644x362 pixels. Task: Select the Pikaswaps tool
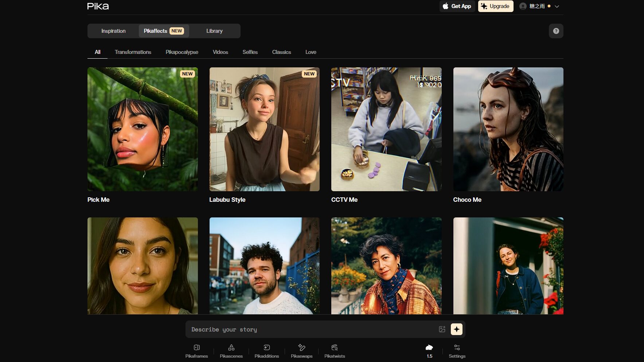coord(301,351)
